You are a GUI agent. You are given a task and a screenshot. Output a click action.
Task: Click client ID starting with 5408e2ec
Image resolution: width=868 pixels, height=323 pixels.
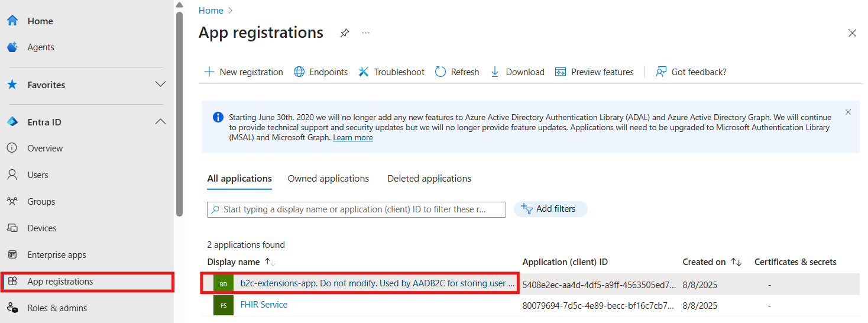point(599,285)
